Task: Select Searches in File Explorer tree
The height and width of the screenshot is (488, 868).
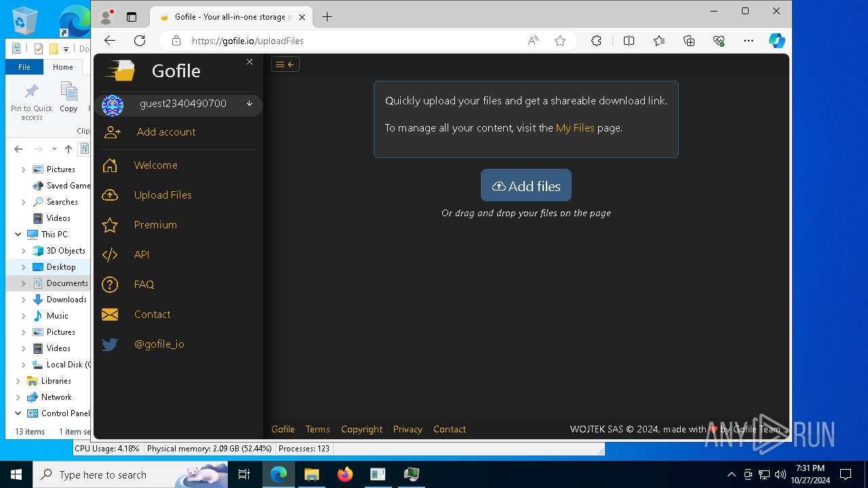Action: coord(62,202)
